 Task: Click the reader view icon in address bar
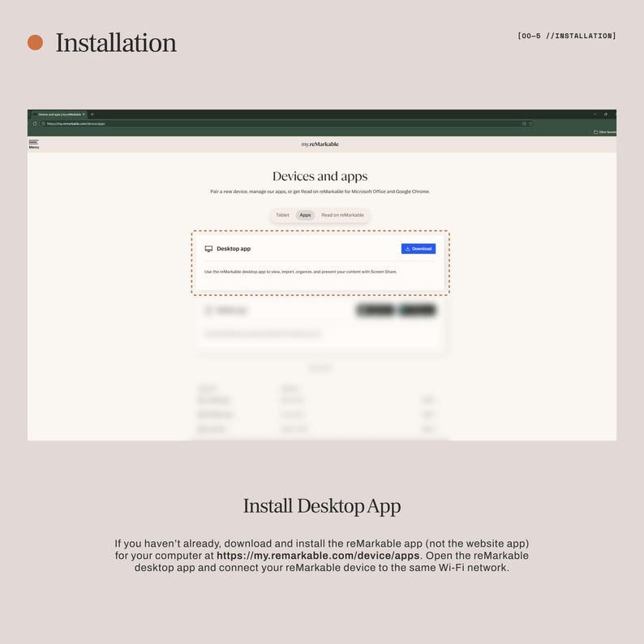(x=524, y=123)
